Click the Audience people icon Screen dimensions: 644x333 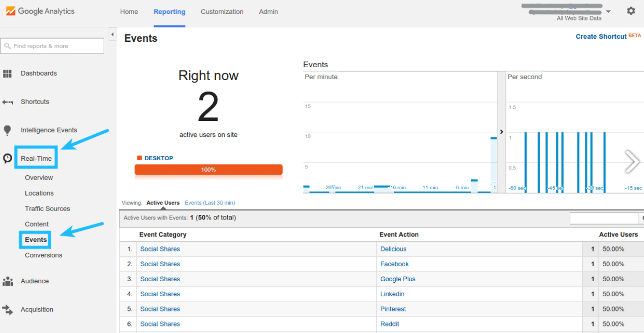click(x=7, y=281)
